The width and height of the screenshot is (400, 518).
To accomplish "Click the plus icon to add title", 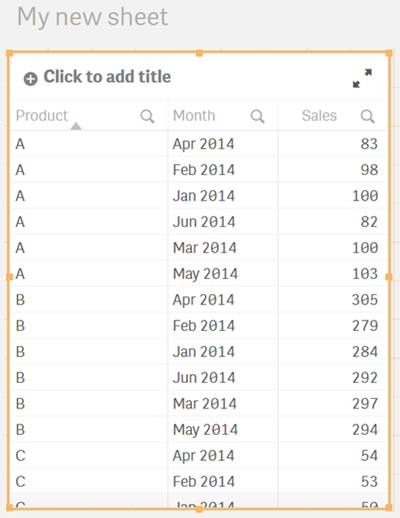I will pyautogui.click(x=30, y=79).
